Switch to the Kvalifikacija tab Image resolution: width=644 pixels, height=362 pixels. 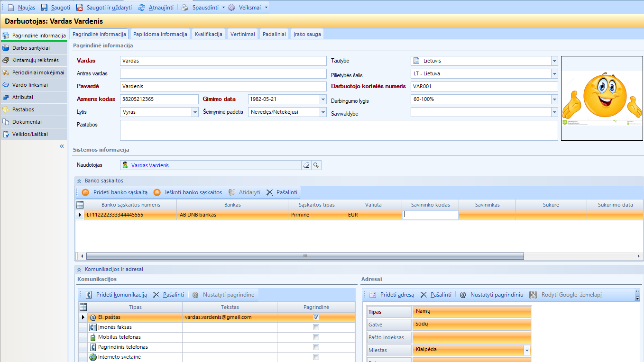[208, 34]
